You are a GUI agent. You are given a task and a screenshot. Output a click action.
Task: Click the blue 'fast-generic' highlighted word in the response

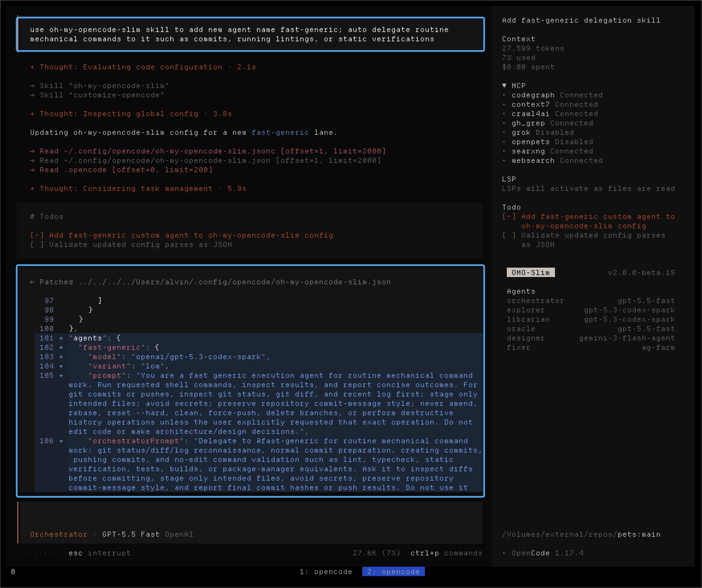[280, 132]
